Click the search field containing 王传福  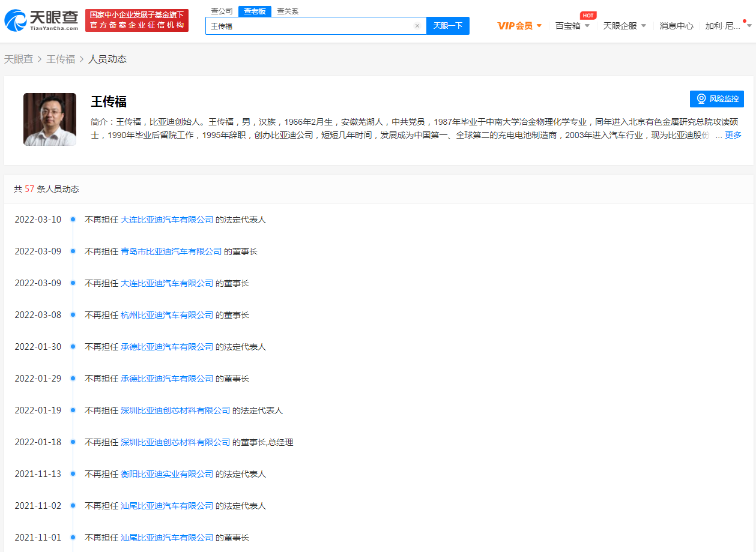pos(309,26)
